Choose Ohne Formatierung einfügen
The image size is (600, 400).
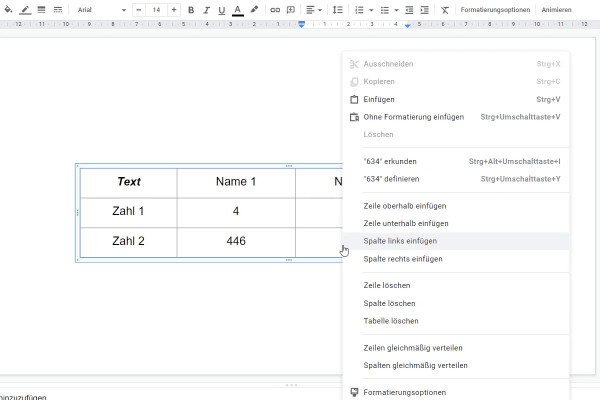[455, 117]
